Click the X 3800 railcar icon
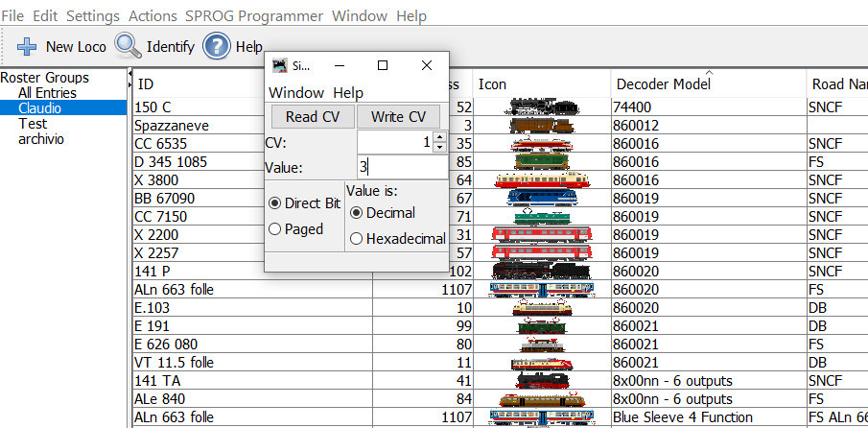Image resolution: width=868 pixels, height=428 pixels. (x=540, y=180)
